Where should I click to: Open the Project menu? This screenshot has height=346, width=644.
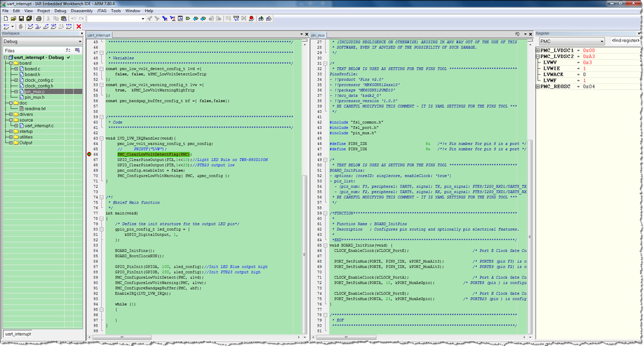click(x=43, y=11)
